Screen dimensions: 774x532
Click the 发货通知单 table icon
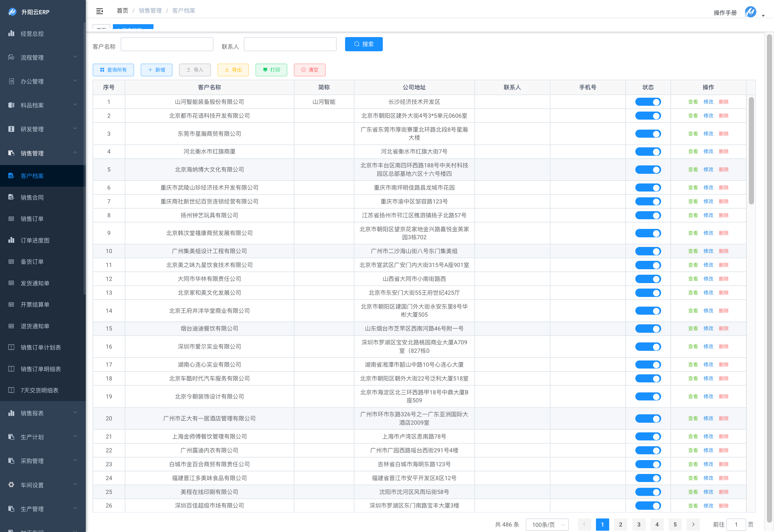(x=11, y=283)
